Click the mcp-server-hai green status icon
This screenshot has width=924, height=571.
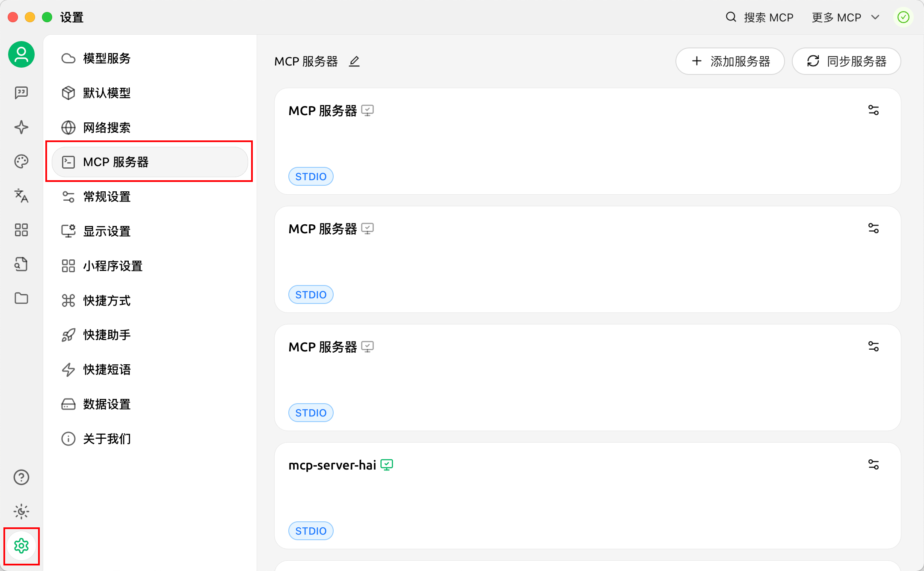click(387, 465)
